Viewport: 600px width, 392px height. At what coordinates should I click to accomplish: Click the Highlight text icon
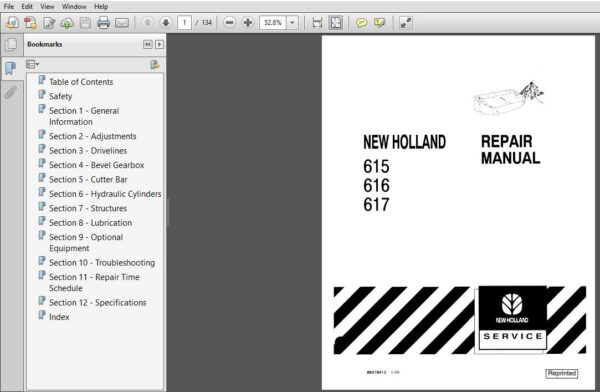click(380, 23)
